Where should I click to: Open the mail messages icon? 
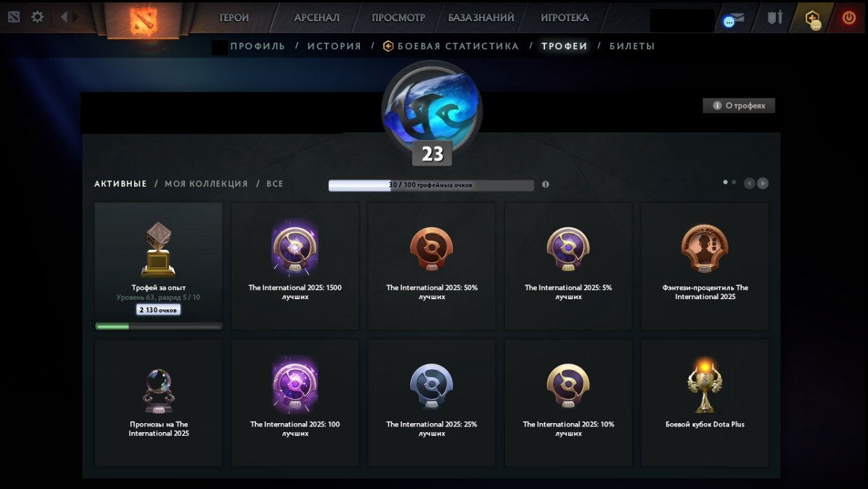pyautogui.click(x=734, y=19)
